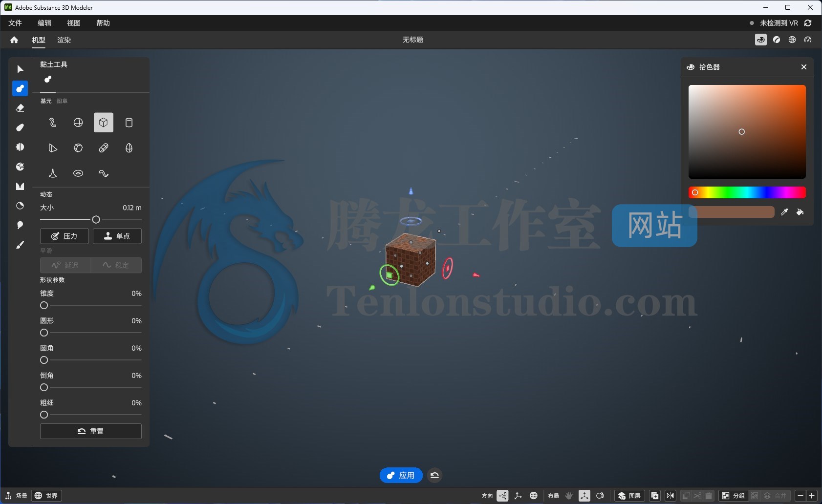The height and width of the screenshot is (504, 822).
Task: Enable axis symmetry layout mode
Action: (584, 496)
